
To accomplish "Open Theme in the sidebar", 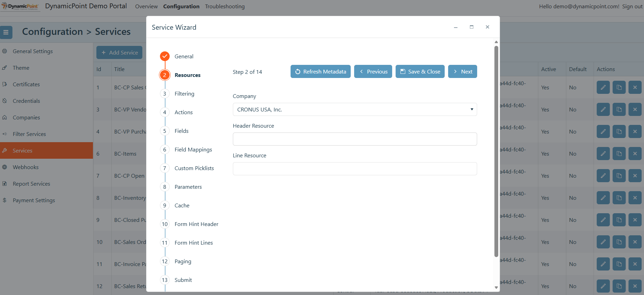I will [21, 68].
